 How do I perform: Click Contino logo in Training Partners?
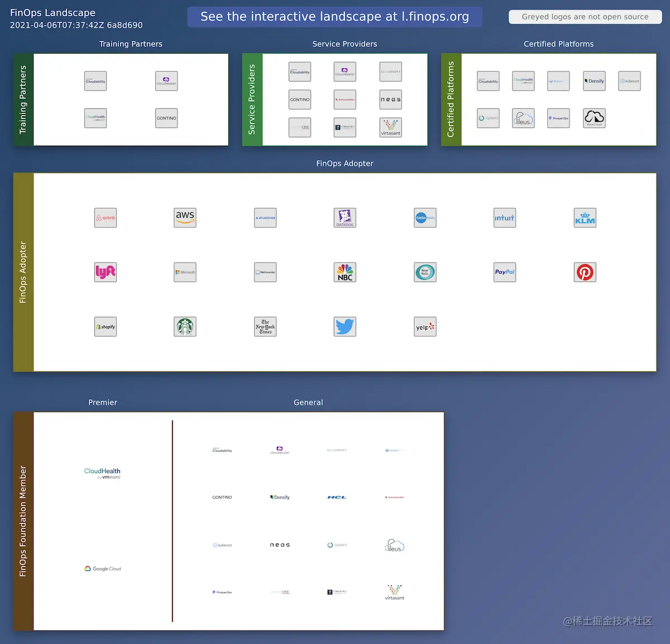tap(166, 118)
